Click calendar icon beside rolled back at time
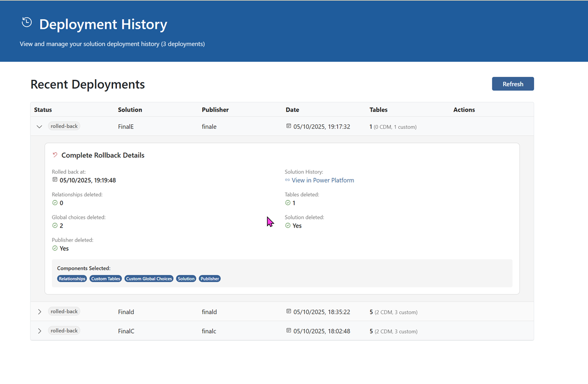 55,180
